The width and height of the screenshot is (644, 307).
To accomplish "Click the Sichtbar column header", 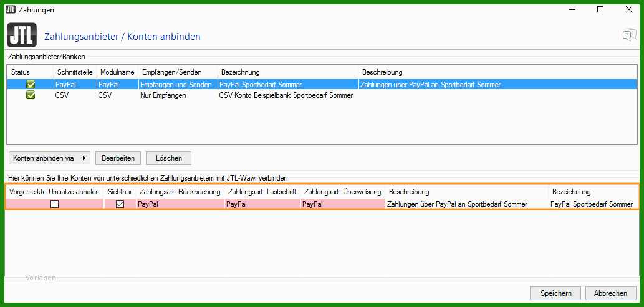I will pyautogui.click(x=120, y=192).
